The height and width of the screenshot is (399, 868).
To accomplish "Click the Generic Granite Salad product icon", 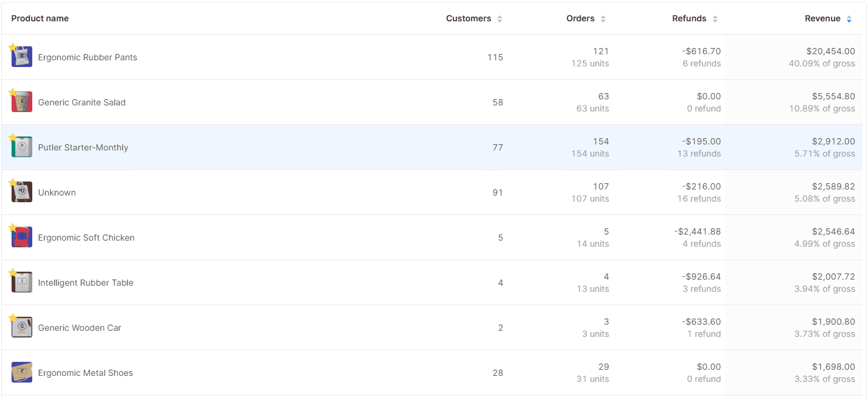I will pos(23,103).
